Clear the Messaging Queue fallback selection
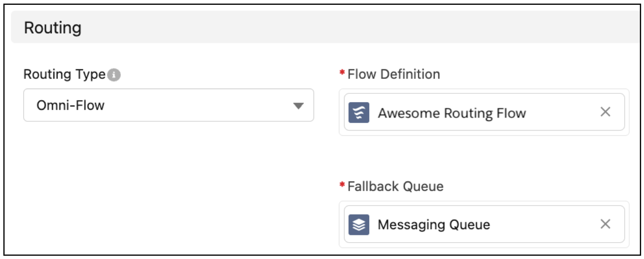This screenshot has height=259, width=644. click(x=605, y=224)
